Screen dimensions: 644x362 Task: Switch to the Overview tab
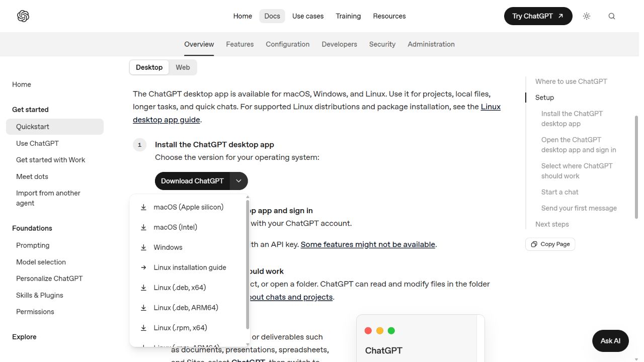pyautogui.click(x=199, y=44)
